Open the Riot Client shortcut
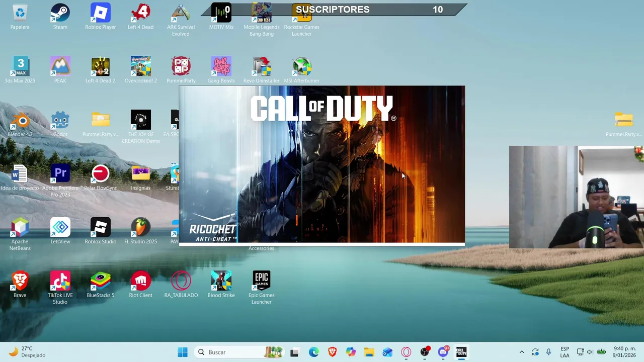 pyautogui.click(x=140, y=285)
